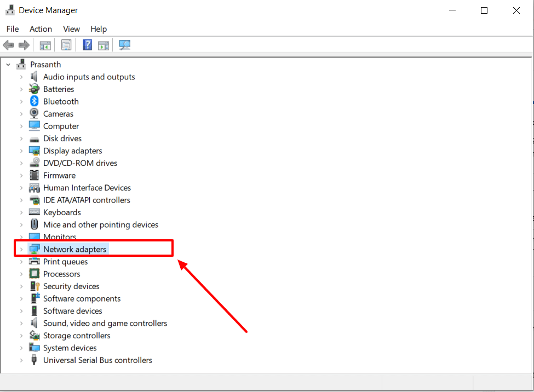Click the Disk drives icon

(x=34, y=139)
